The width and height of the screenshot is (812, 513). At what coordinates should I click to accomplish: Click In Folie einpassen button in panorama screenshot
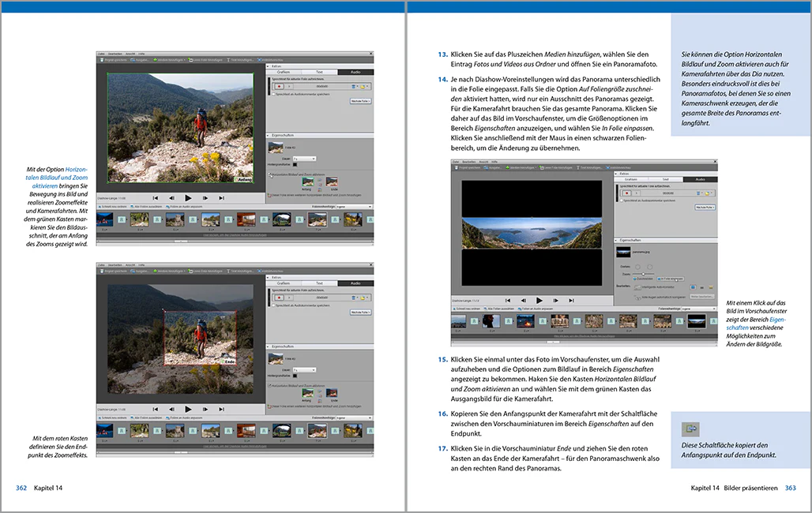pyautogui.click(x=670, y=279)
